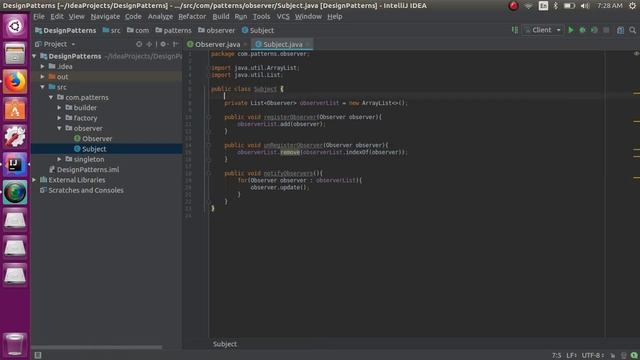Image resolution: width=640 pixels, height=360 pixels.
Task: Open the inspector hector icon in status bar
Action: click(624, 356)
